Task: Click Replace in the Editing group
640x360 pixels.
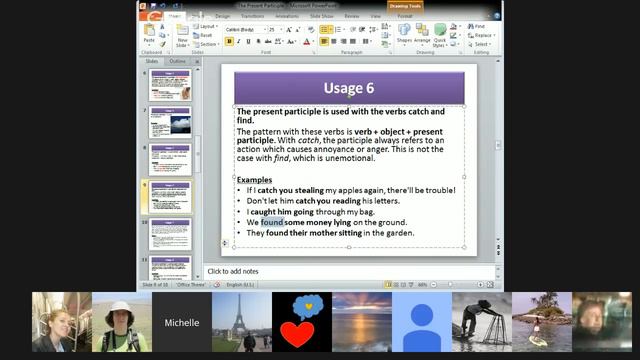Action: pyautogui.click(x=481, y=36)
